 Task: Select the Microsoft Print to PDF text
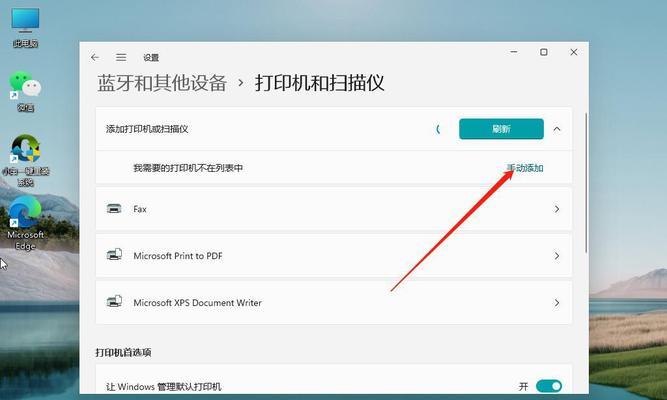(x=178, y=256)
